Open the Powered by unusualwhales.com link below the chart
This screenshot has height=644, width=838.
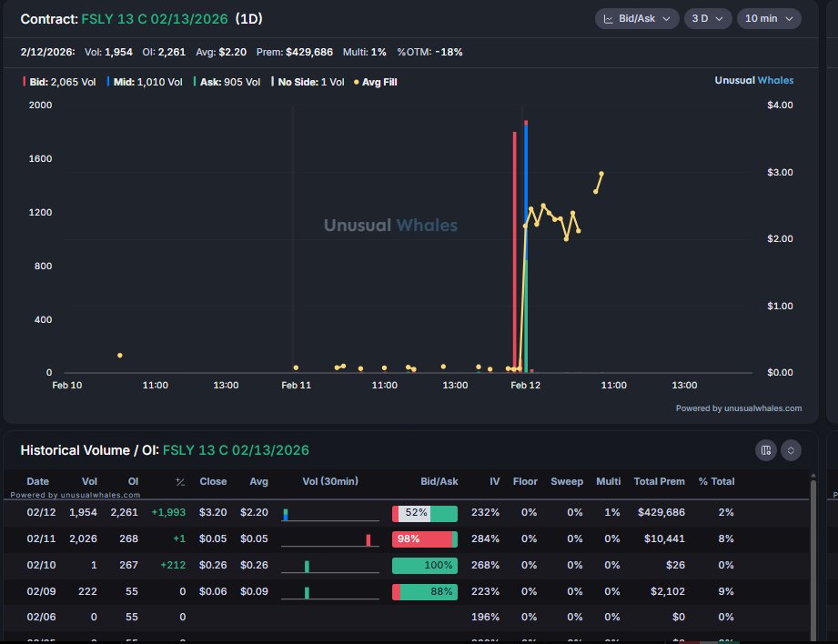coord(739,408)
